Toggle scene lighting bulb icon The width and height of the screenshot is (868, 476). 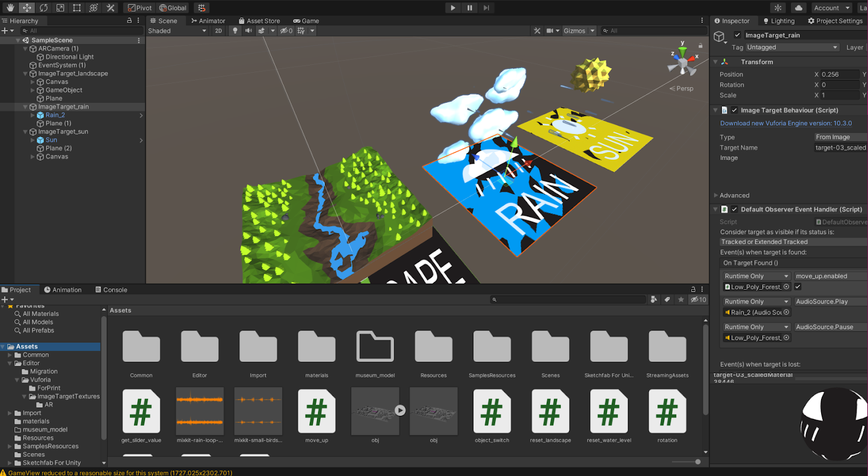(x=235, y=31)
